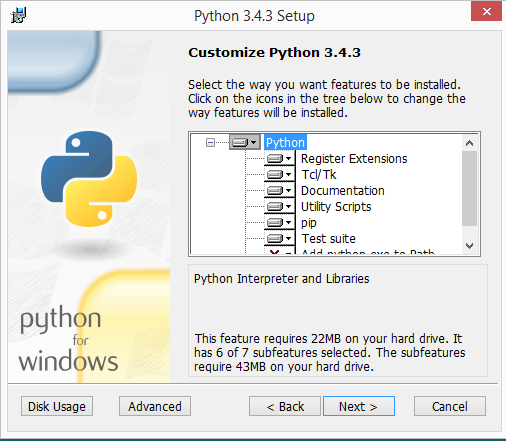Open pip feature drive icon dropdown
The width and height of the screenshot is (506, 441).
click(280, 222)
